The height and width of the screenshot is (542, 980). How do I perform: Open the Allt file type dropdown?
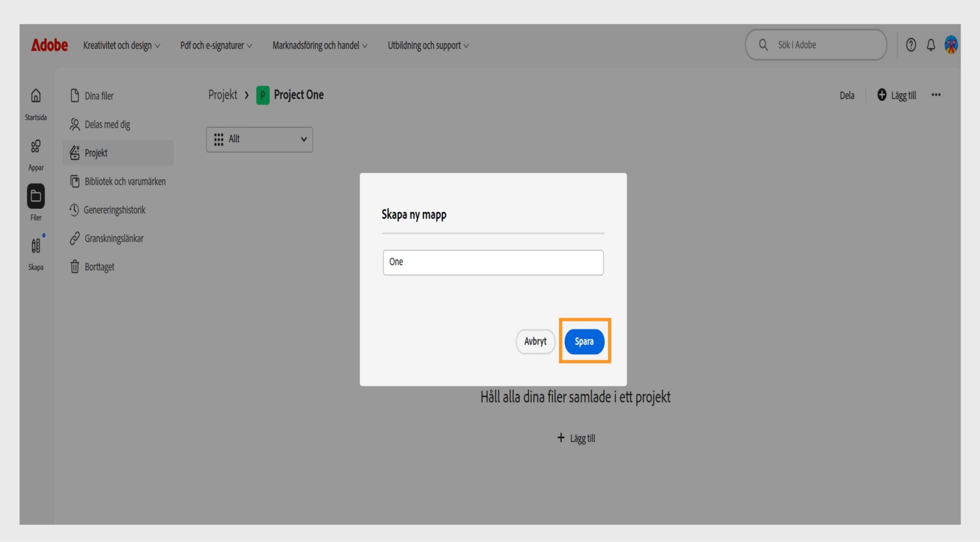click(x=259, y=139)
